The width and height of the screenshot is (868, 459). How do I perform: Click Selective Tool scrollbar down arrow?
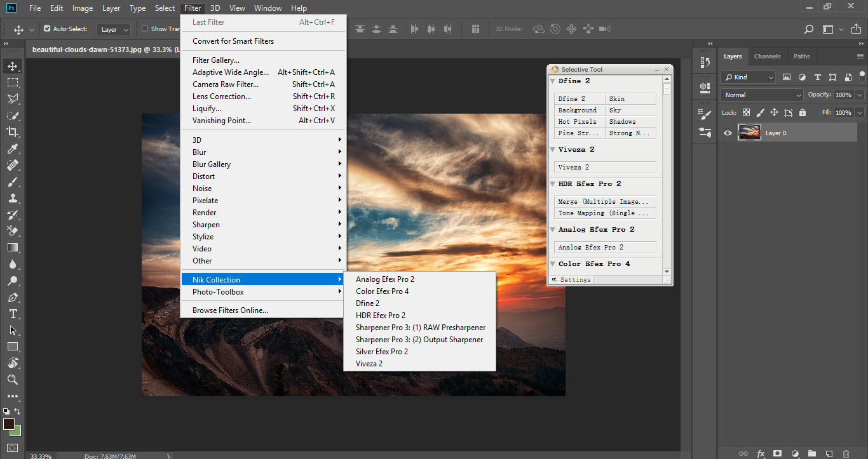(x=667, y=271)
